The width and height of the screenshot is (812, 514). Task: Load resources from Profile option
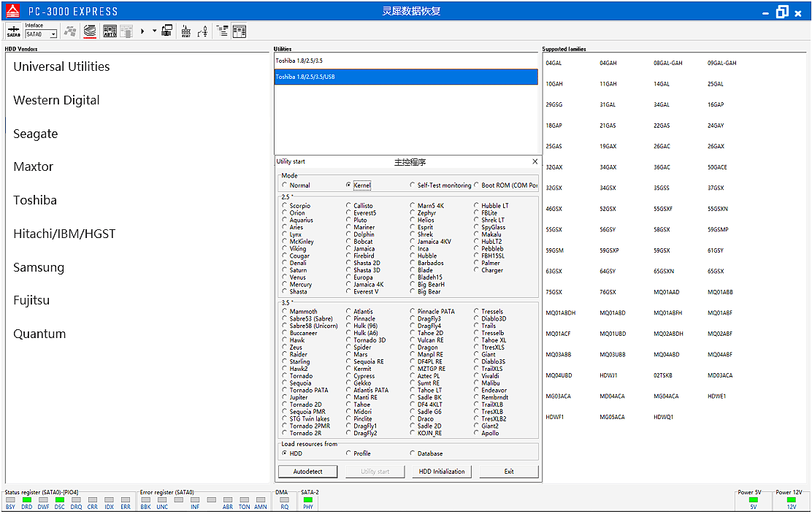pos(348,453)
